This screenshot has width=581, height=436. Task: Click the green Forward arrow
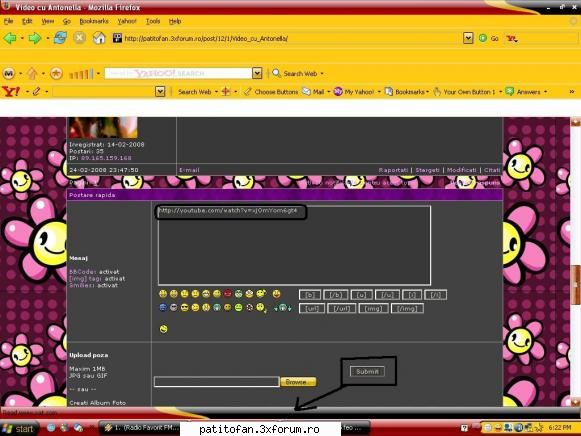click(x=35, y=38)
